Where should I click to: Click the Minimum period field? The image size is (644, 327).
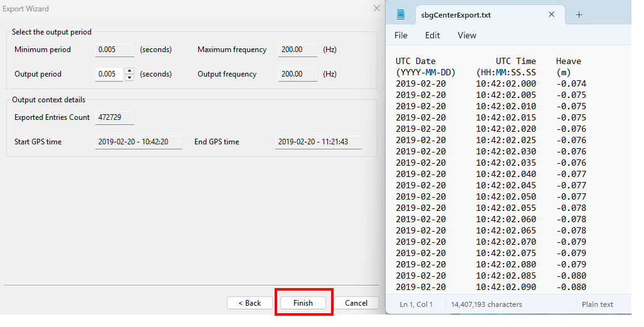(115, 50)
